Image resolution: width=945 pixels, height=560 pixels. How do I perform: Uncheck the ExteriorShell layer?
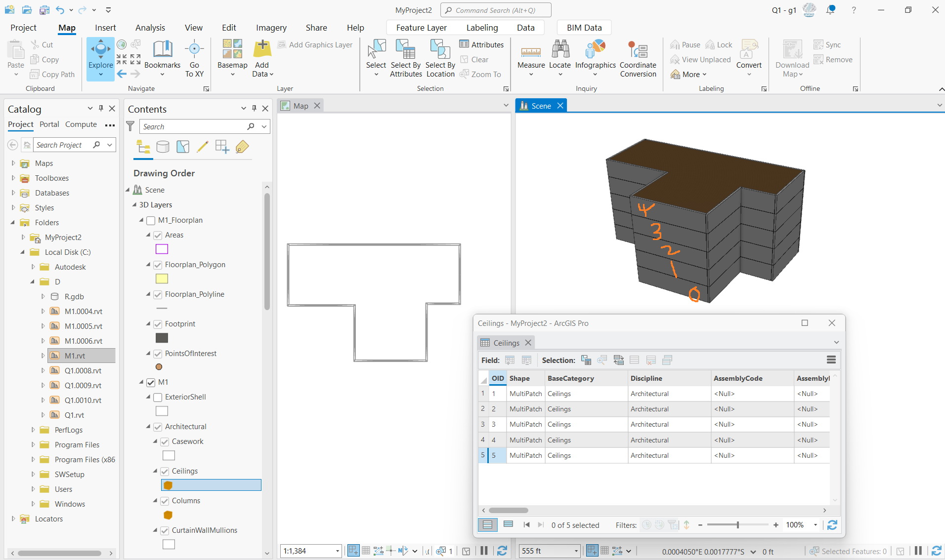tap(157, 397)
